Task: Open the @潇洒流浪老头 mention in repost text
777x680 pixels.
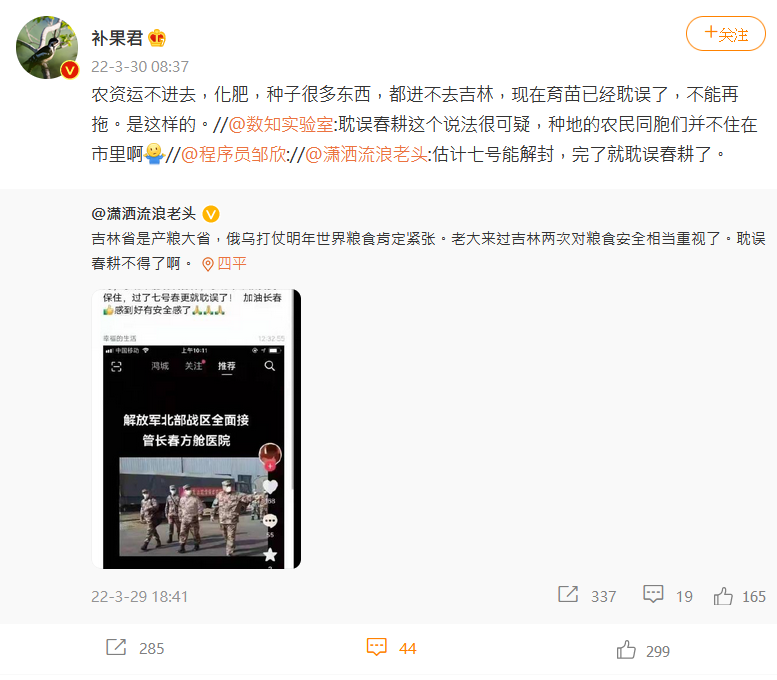Action: [x=366, y=155]
